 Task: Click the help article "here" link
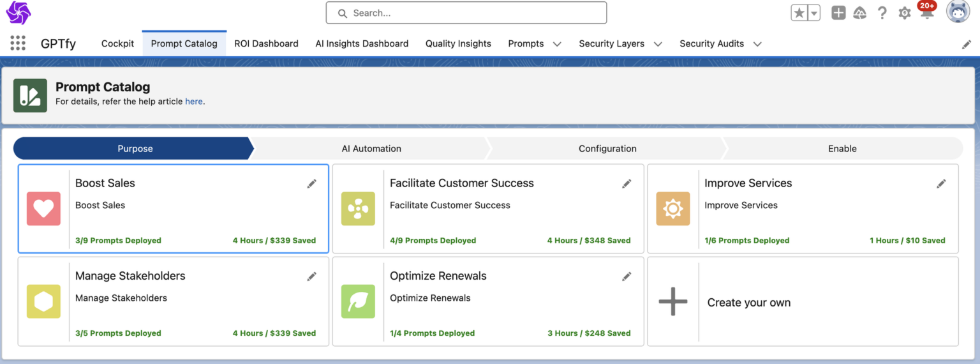point(193,101)
